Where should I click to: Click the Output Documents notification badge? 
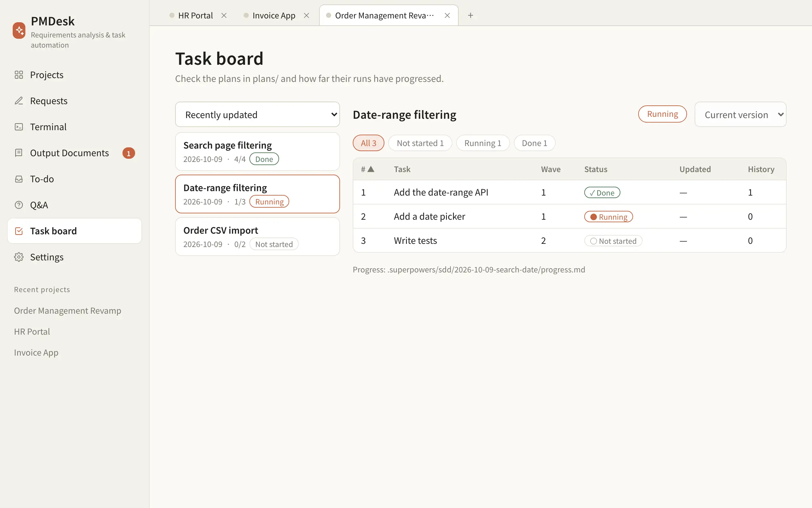128,153
